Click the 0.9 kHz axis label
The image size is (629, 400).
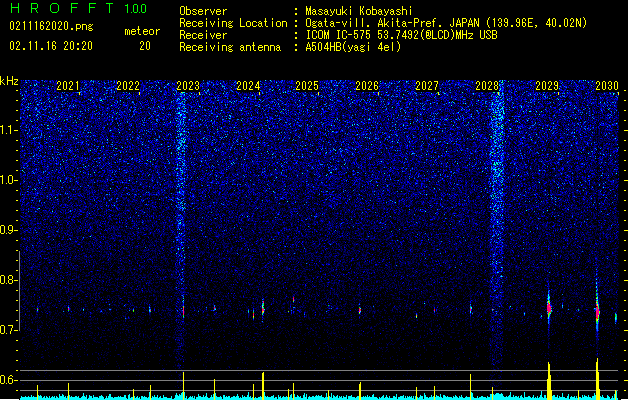[9, 230]
